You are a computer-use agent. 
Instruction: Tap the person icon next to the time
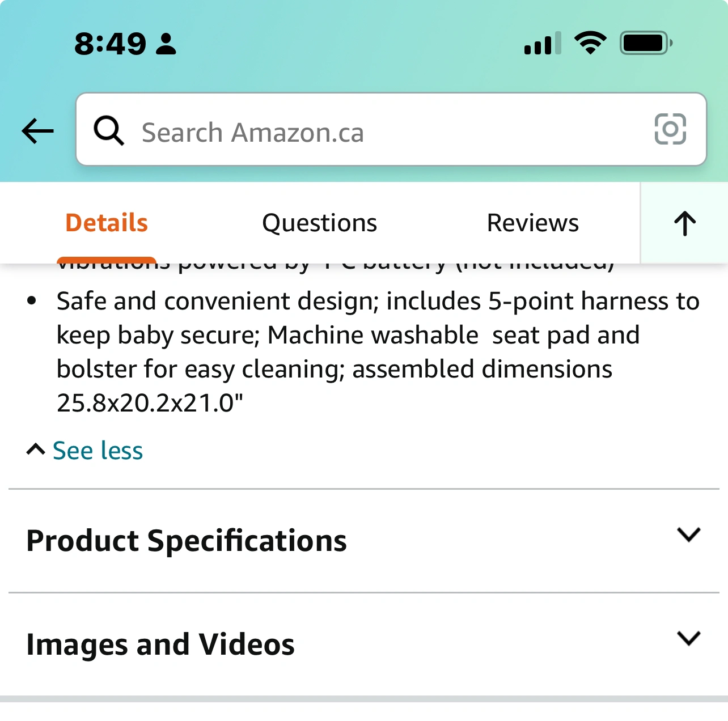(166, 44)
